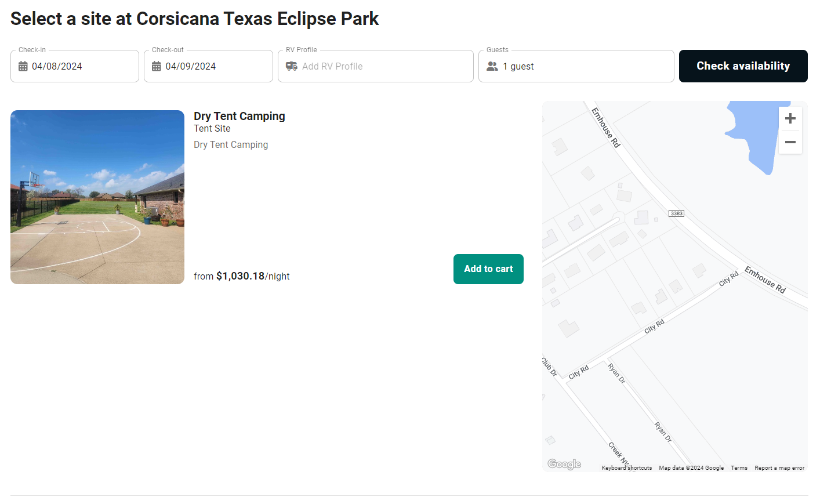Click the check-in calendar icon
831x504 pixels.
pyautogui.click(x=23, y=67)
